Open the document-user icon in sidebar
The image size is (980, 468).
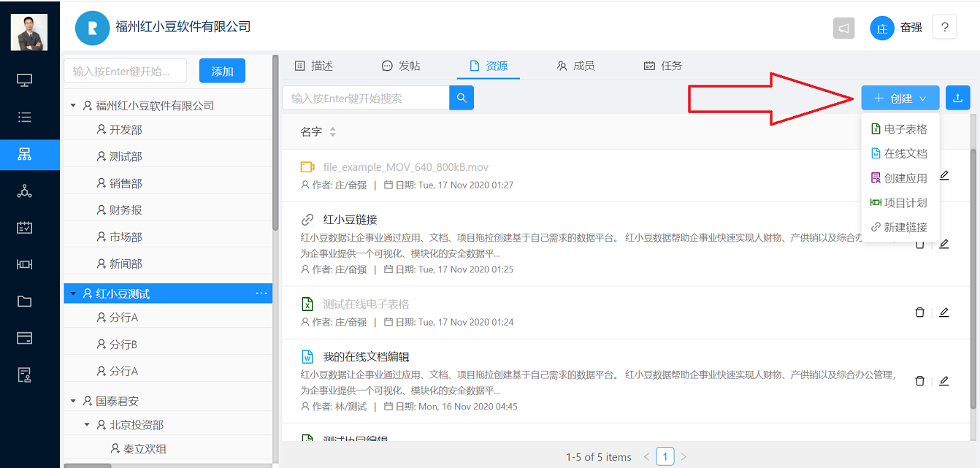coord(25,375)
